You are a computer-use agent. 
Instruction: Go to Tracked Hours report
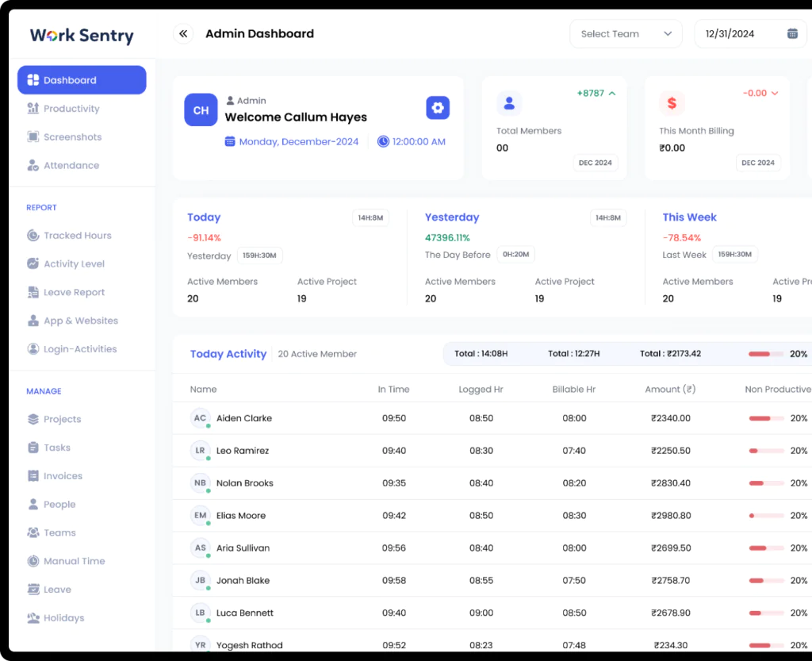pos(77,236)
